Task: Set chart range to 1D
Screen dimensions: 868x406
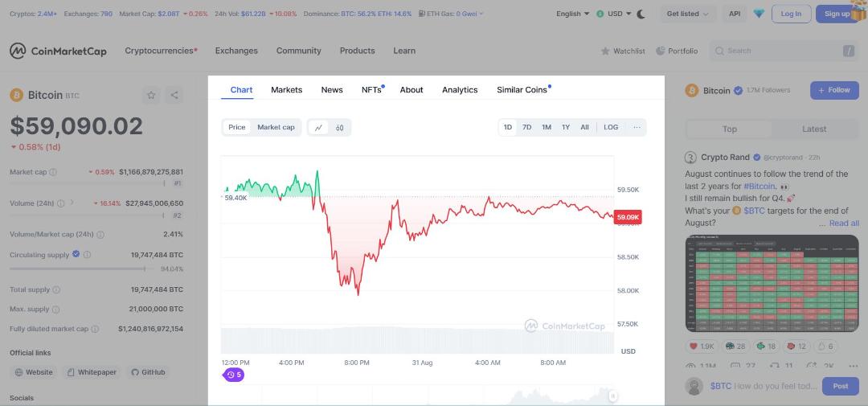Action: 508,127
